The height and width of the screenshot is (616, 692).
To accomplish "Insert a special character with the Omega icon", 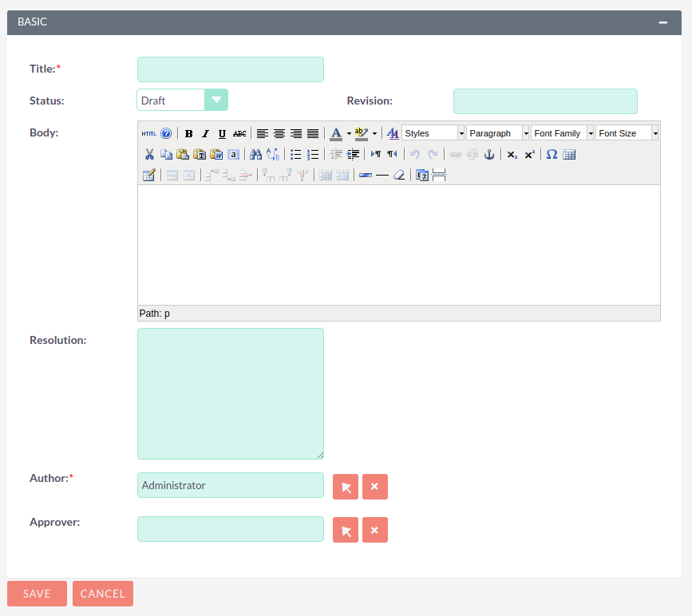I will click(x=551, y=154).
